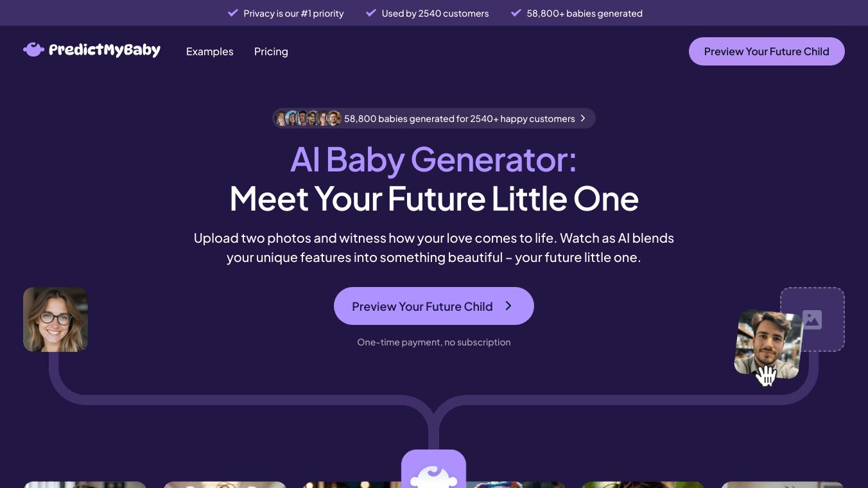Open the Examples menu item

click(210, 51)
